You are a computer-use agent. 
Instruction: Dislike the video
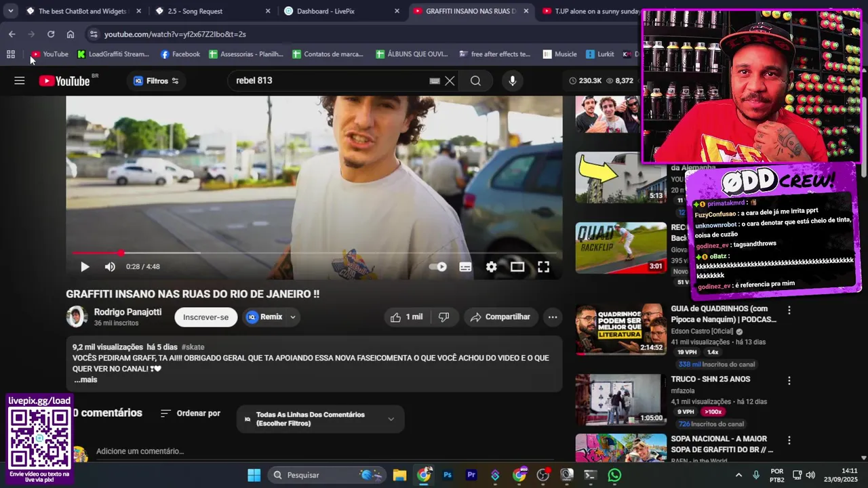point(444,317)
